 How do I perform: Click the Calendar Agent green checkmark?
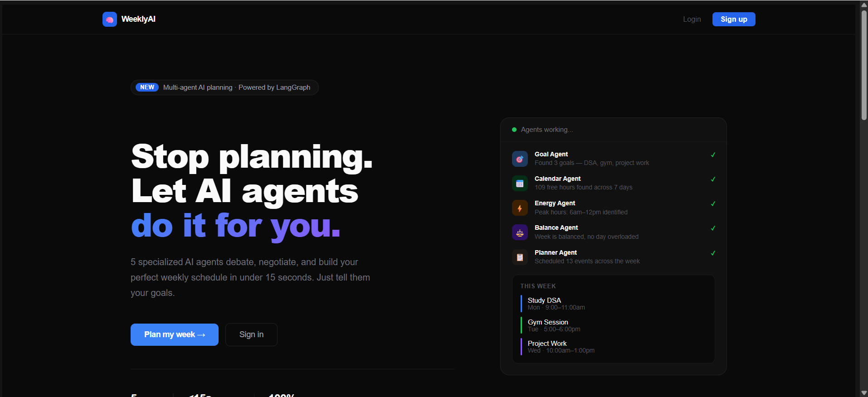pyautogui.click(x=713, y=179)
